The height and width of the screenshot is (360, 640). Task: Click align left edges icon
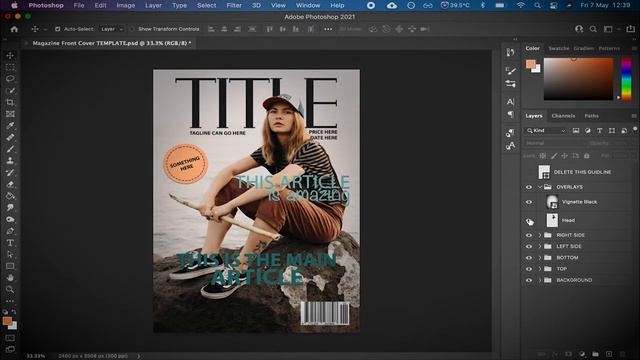click(211, 29)
